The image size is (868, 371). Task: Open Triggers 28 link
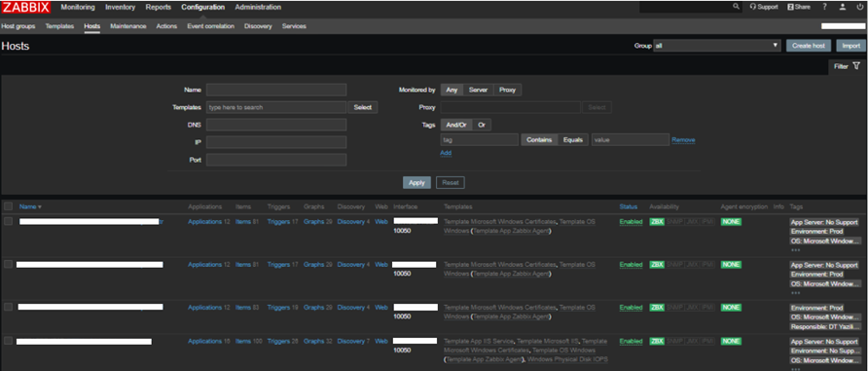pyautogui.click(x=278, y=341)
